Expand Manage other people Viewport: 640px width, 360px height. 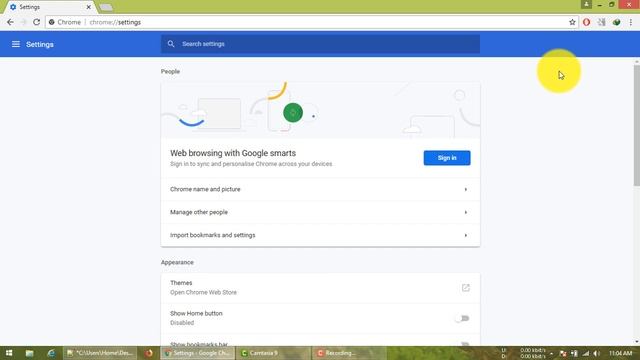click(320, 212)
